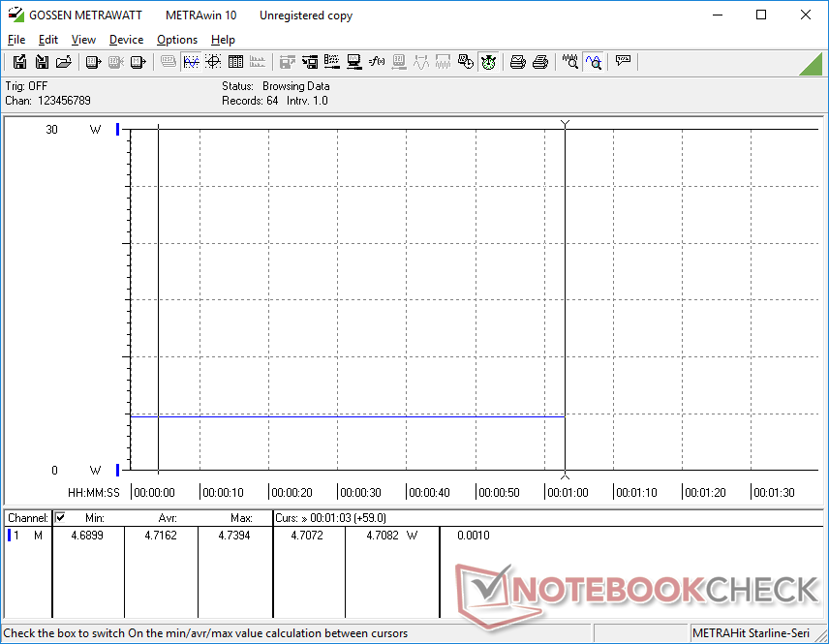
Task: Click the 'Curs: » 00:01:03 (+59.0)' header
Action: [x=330, y=518]
